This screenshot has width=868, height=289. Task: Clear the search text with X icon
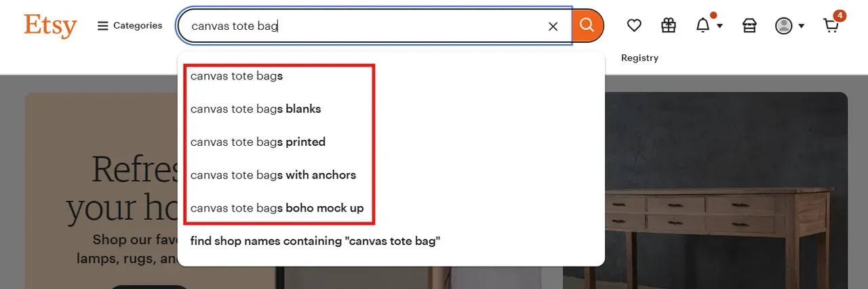click(x=553, y=26)
